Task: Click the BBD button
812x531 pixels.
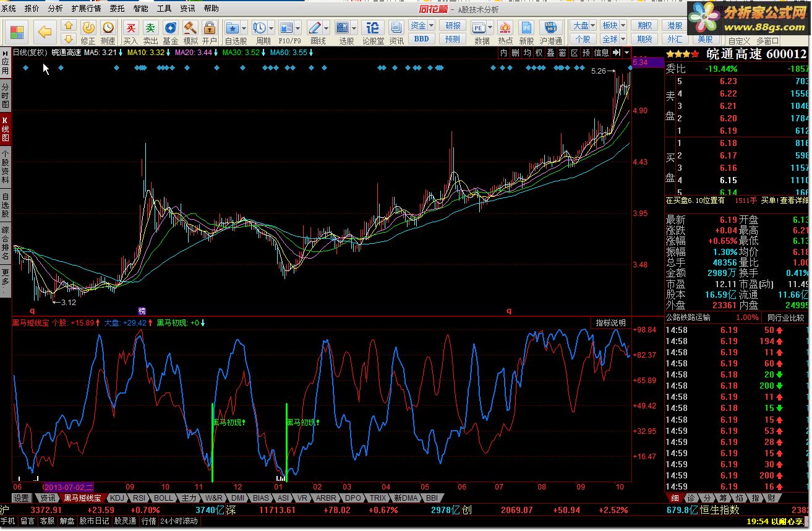Action: coord(422,38)
